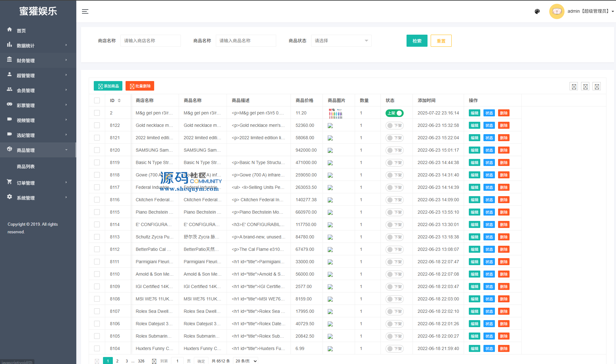Open the 商品状态 dropdown
The width and height of the screenshot is (616, 364).
click(x=341, y=41)
